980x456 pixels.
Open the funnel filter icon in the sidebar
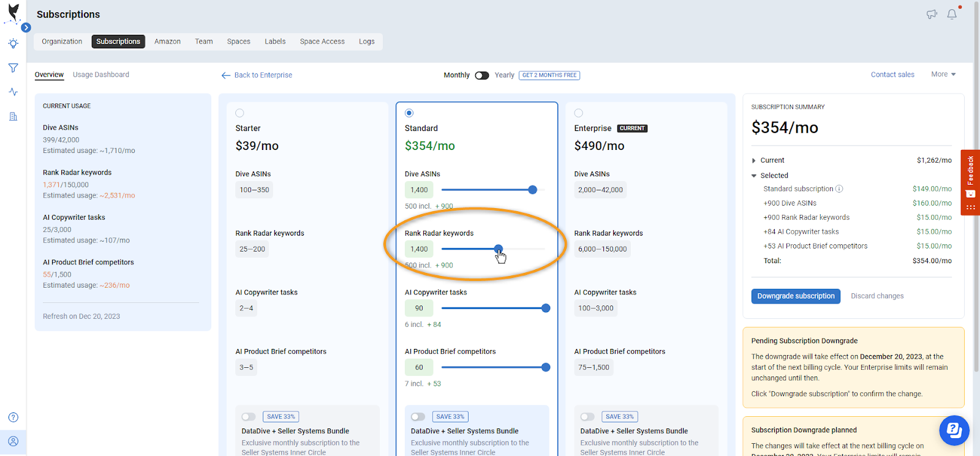(13, 68)
